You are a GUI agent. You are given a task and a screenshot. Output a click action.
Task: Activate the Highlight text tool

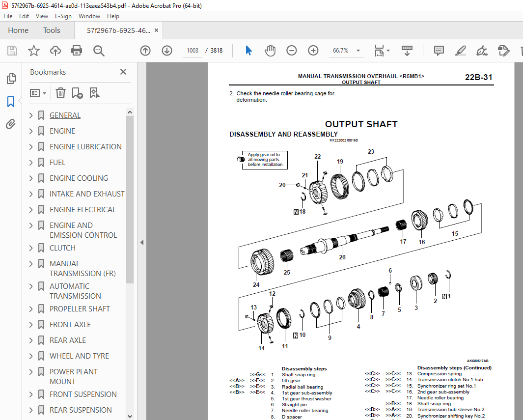[x=460, y=50]
